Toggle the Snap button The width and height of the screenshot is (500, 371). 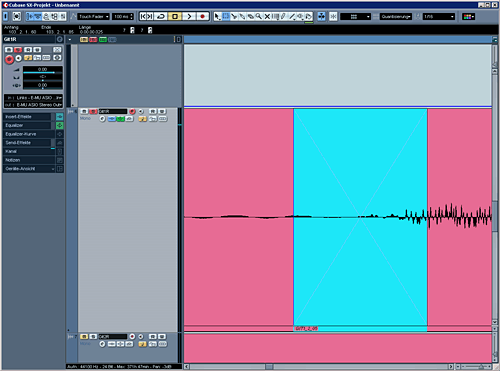[x=333, y=16]
